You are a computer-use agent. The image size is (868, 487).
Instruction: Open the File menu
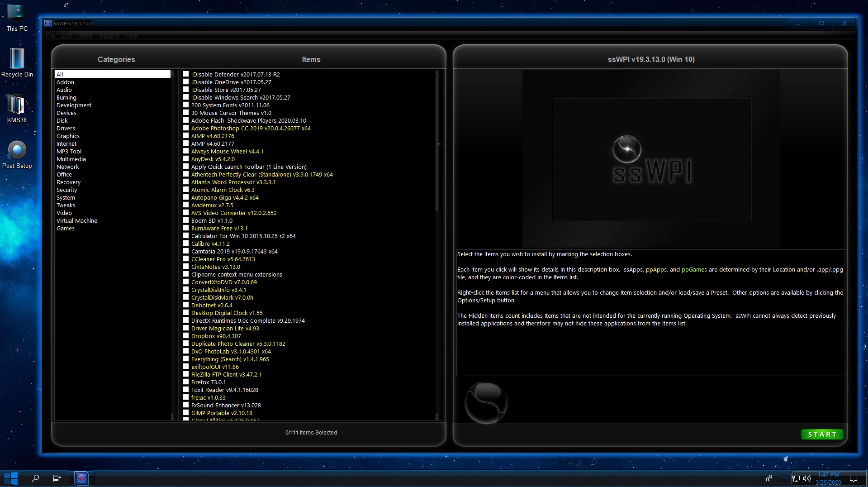50,35
